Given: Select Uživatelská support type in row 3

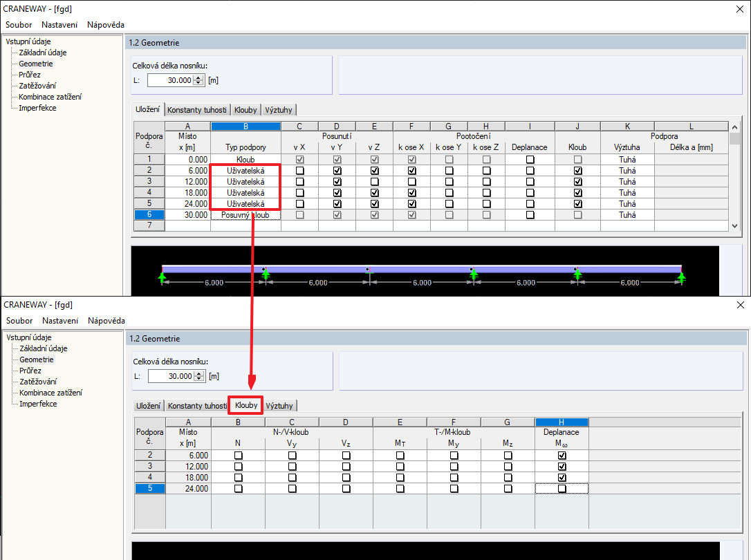Looking at the screenshot, I should tap(245, 181).
